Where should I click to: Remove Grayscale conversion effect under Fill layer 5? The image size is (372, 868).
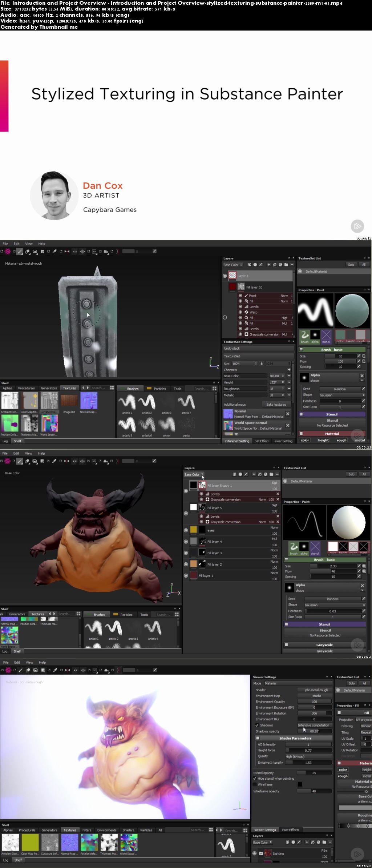278,522
